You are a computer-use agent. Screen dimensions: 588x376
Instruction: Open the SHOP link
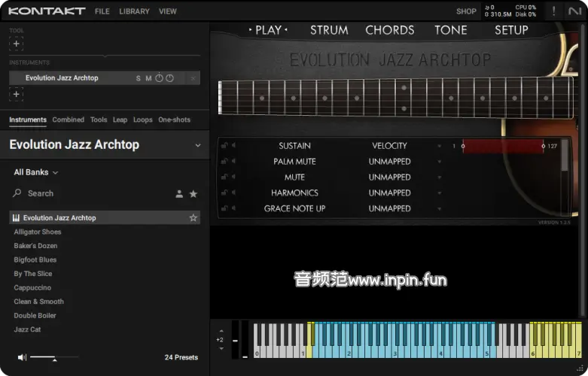[x=466, y=11]
